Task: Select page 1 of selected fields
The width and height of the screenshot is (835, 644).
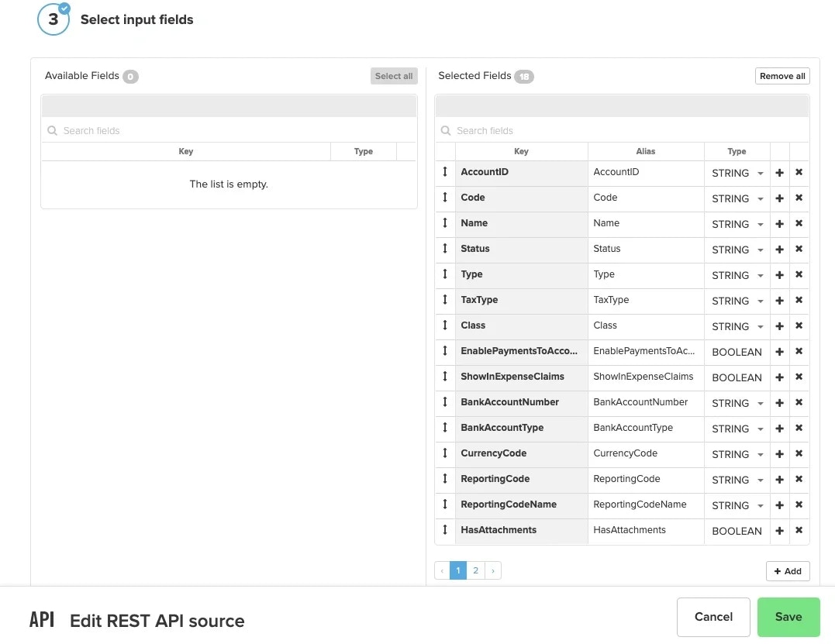Action: click(x=458, y=570)
